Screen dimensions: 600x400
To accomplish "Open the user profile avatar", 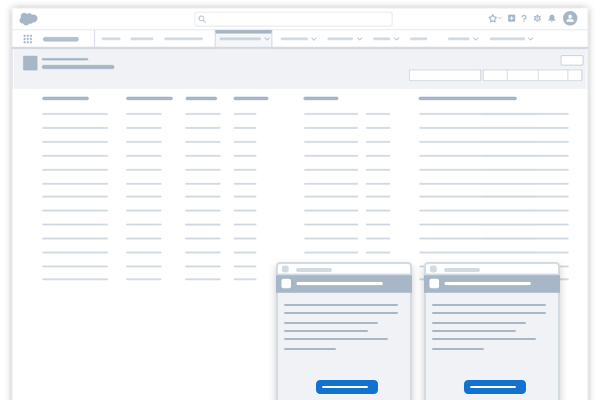I will coord(570,18).
